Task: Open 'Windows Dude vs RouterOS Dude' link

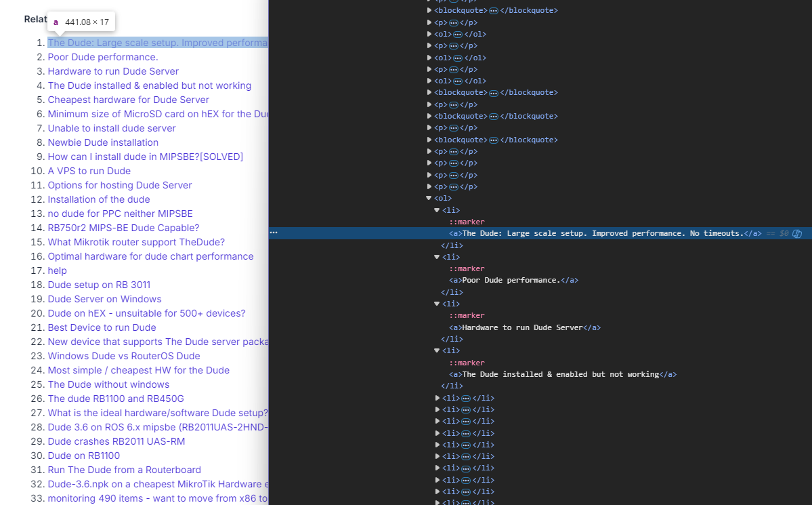Action: click(x=124, y=356)
